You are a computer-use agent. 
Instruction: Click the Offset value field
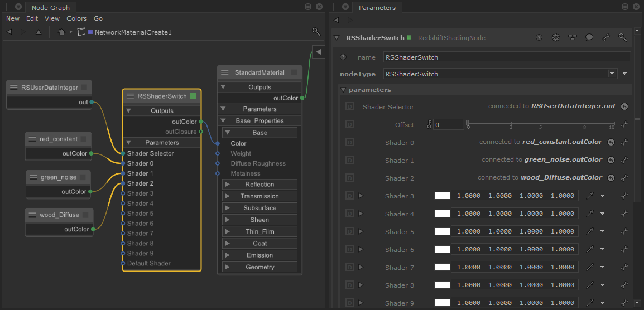coord(449,124)
